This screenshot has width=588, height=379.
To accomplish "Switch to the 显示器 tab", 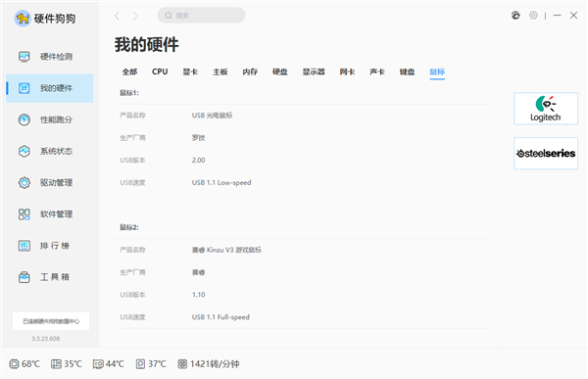I will pyautogui.click(x=314, y=71).
